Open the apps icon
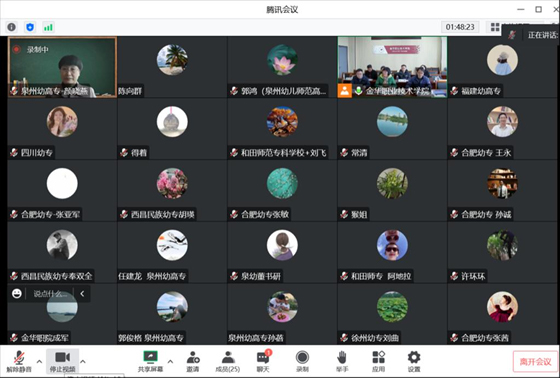 [x=378, y=361]
